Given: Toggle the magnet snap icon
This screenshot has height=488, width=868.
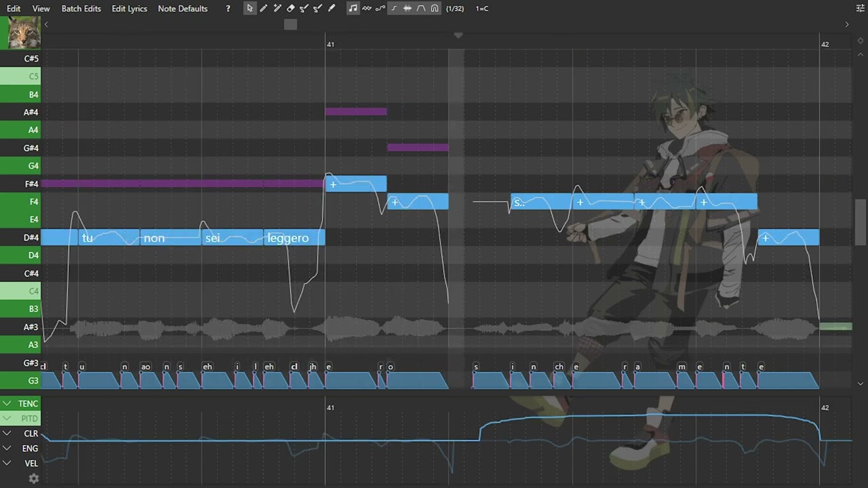Looking at the screenshot, I should (435, 9).
